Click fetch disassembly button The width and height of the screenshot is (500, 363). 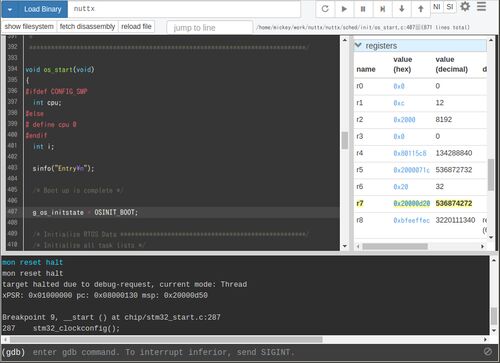click(87, 26)
